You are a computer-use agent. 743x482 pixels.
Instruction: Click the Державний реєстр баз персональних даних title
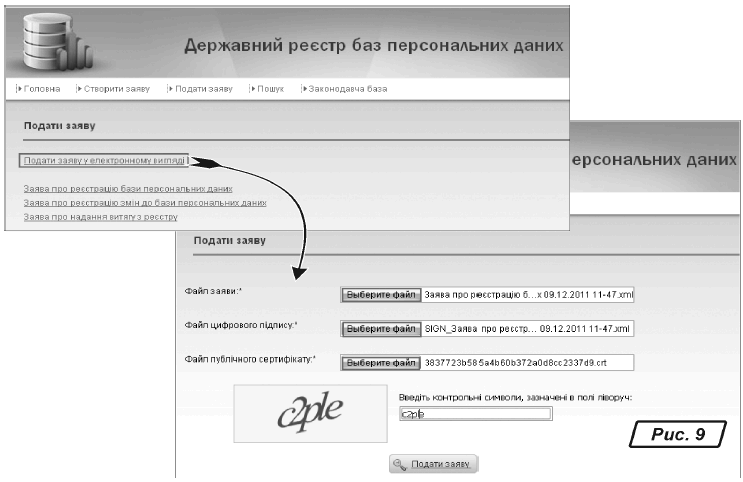[x=372, y=46]
